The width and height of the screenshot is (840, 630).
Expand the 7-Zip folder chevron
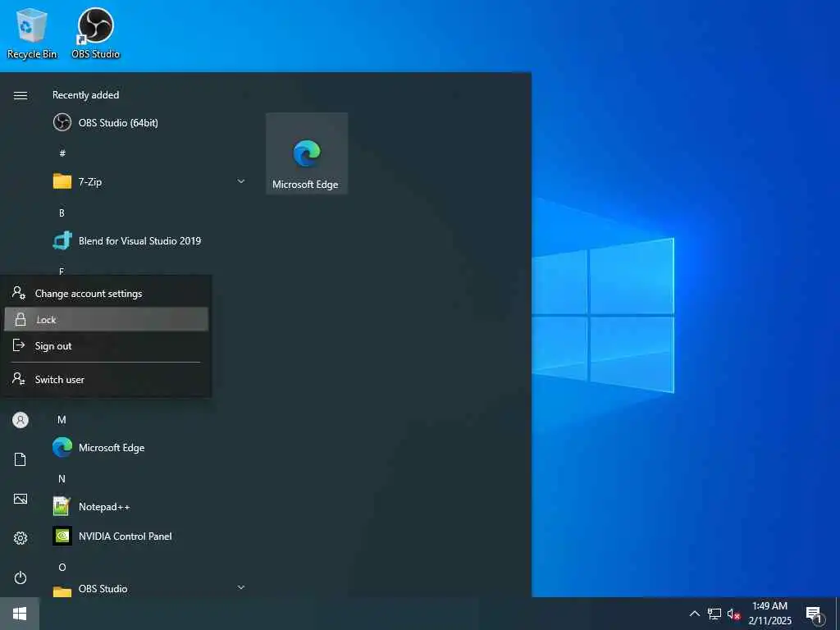(x=241, y=181)
